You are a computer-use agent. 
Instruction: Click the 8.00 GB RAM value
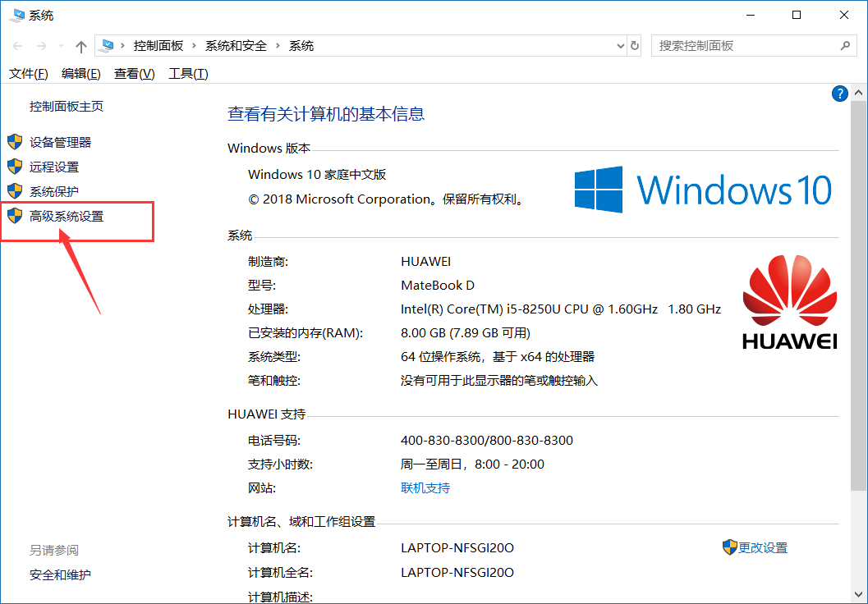[x=465, y=332]
